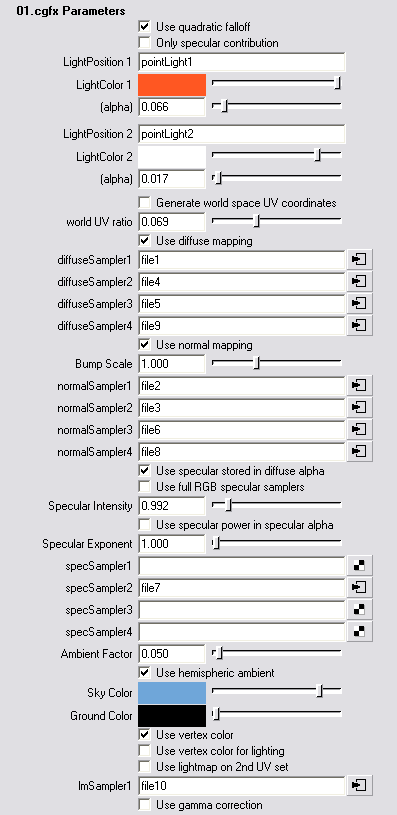397x815 pixels.
Task: Open the input connection icon for diffuseSampler3
Action: [359, 303]
